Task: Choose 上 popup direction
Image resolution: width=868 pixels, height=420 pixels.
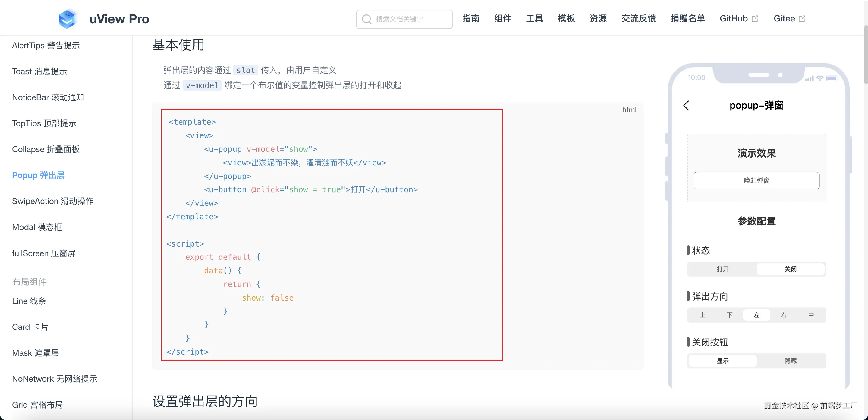Action: click(x=702, y=315)
